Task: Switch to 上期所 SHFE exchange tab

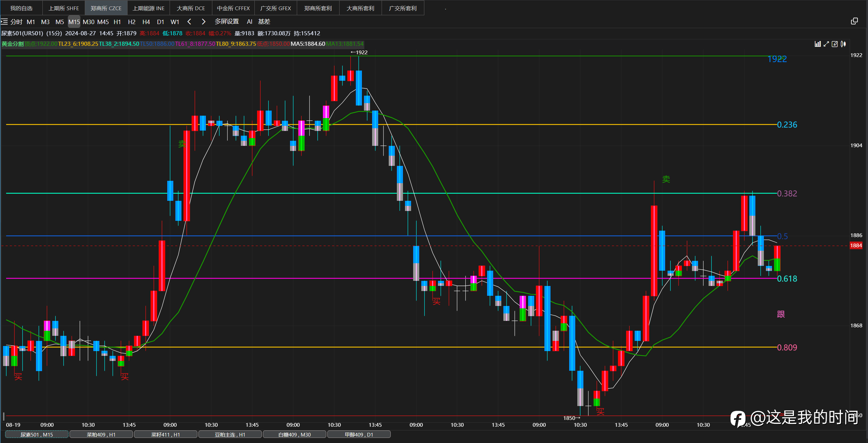Action: point(64,8)
